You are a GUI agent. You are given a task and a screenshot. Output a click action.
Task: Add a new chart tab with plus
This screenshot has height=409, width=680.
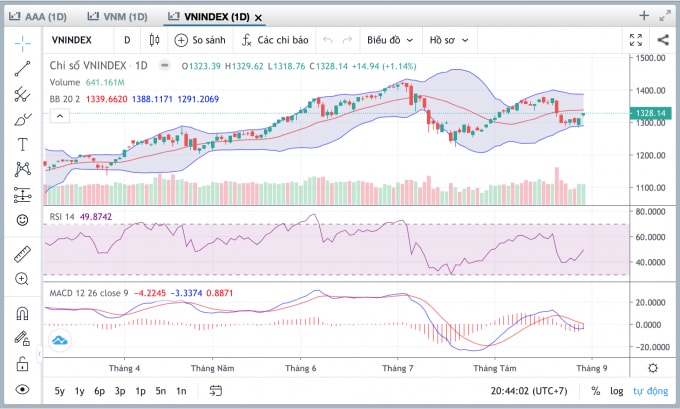tap(644, 16)
